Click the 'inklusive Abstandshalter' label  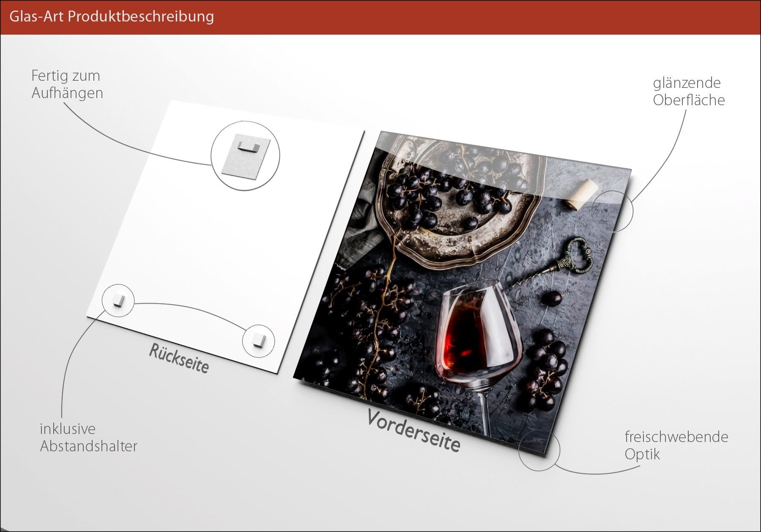pos(88,437)
